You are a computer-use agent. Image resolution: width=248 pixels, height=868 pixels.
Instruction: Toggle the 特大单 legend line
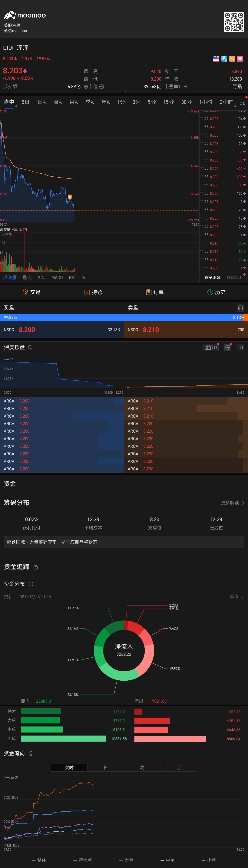coord(83,860)
